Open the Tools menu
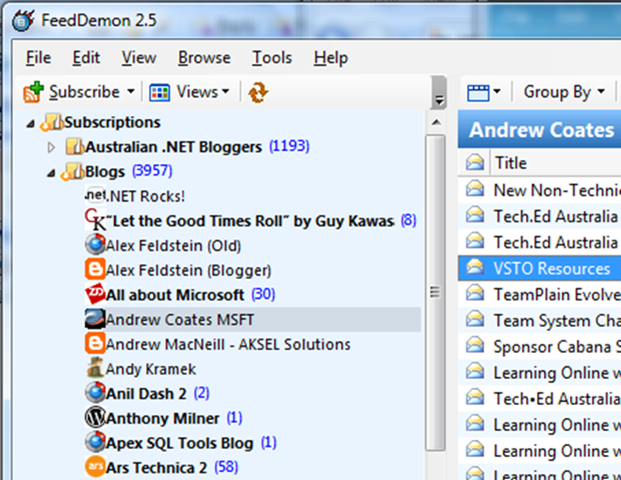621x480 pixels. (272, 58)
